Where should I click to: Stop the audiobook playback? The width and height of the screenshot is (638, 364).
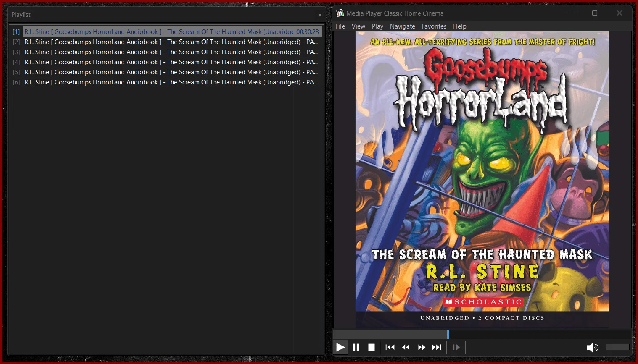click(x=372, y=347)
